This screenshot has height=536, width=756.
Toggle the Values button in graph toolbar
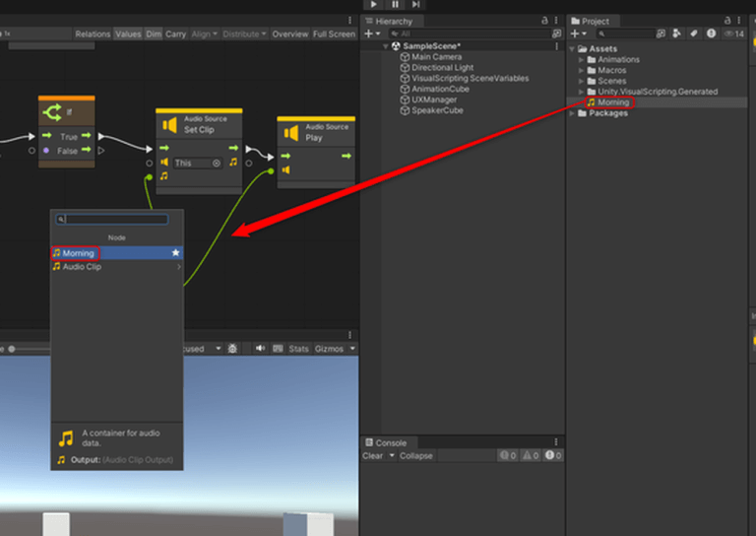tap(128, 33)
